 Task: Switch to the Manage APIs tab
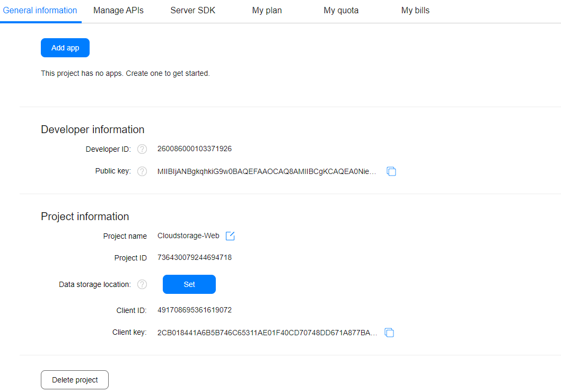(x=118, y=10)
